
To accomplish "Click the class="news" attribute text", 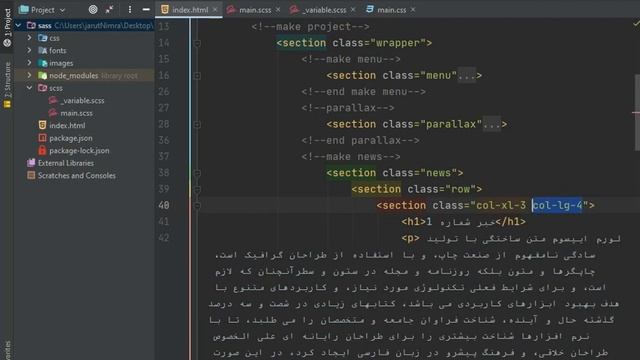I will 420,173.
